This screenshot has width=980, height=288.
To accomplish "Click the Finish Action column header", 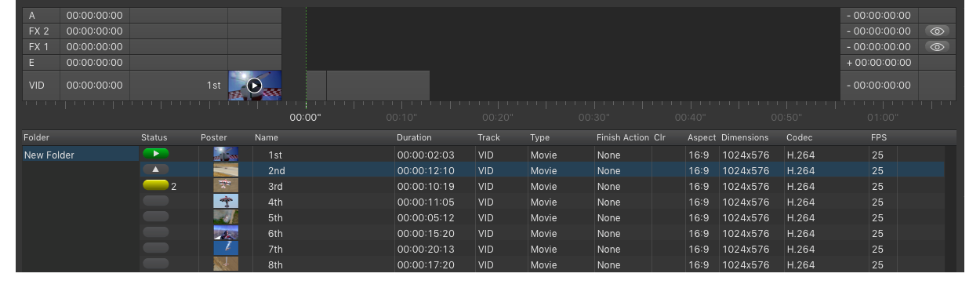I will point(622,137).
